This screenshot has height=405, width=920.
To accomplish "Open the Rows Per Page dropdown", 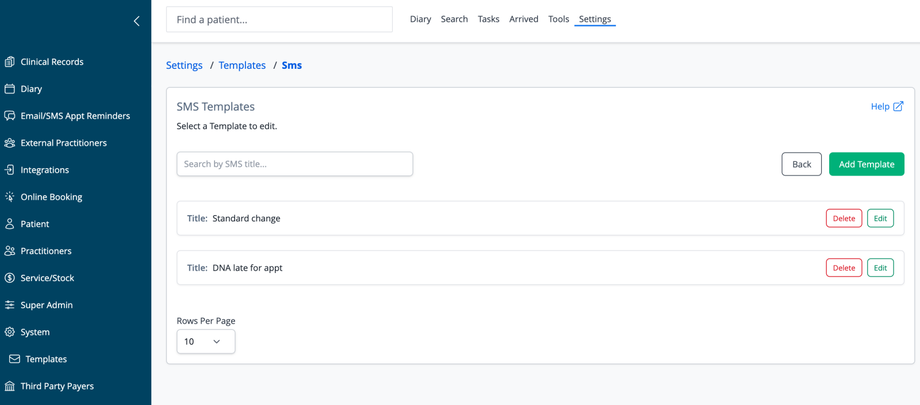I will 206,341.
